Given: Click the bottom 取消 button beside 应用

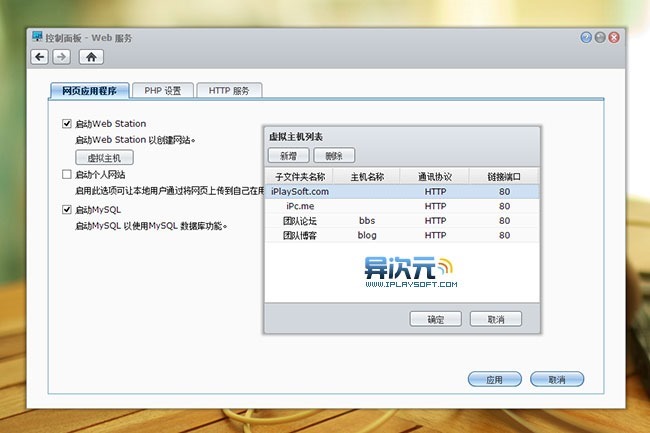Looking at the screenshot, I should (x=557, y=379).
